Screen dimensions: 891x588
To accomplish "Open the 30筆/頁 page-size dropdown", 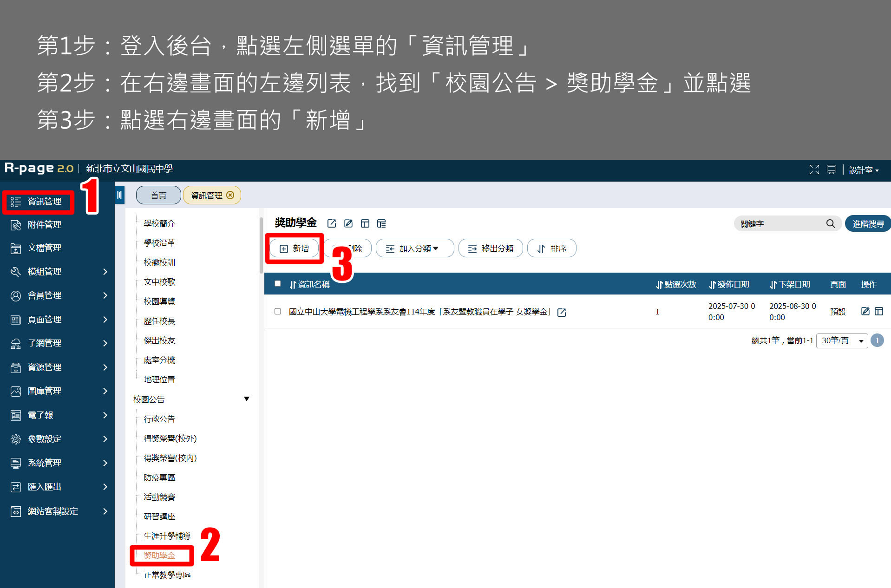I will click(x=842, y=340).
